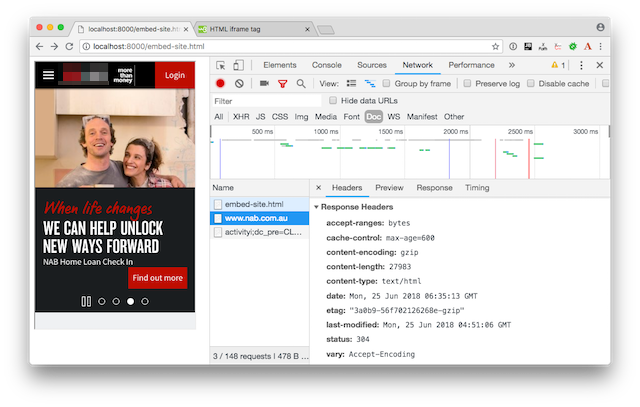Viewport: 640px width, 407px height.
Task: Filter requests by XHR type
Action: click(241, 117)
